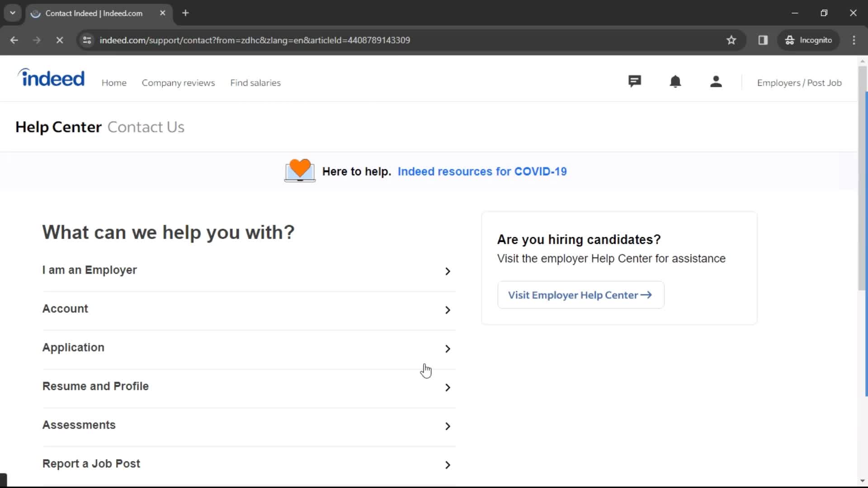Go to the Home nav item
868x488 pixels.
pos(114,83)
